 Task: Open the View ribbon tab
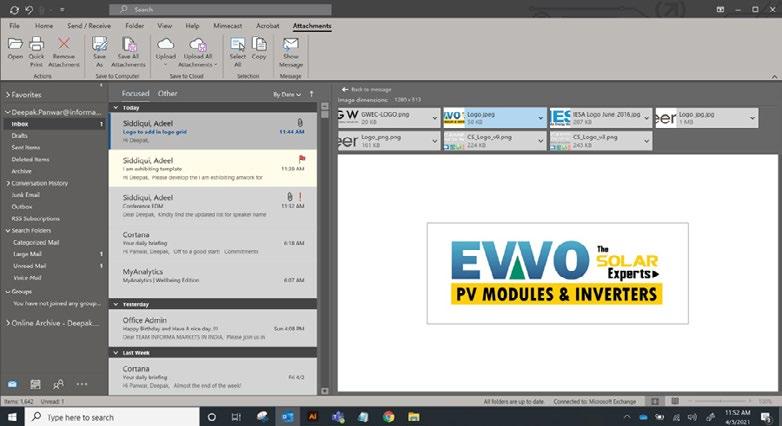165,25
